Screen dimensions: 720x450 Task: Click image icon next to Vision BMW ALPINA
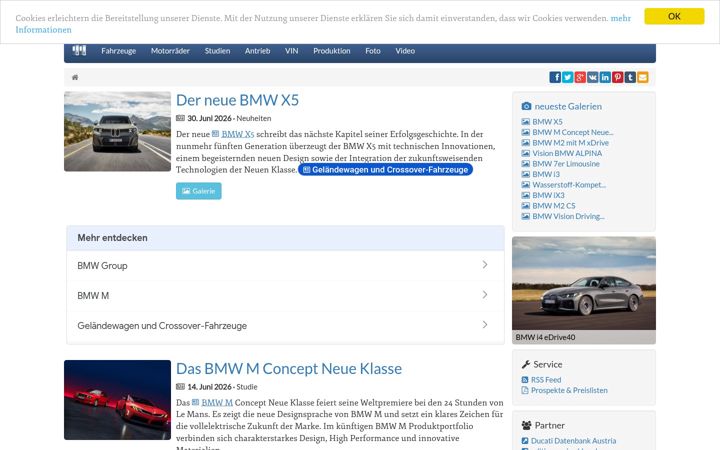pos(526,153)
